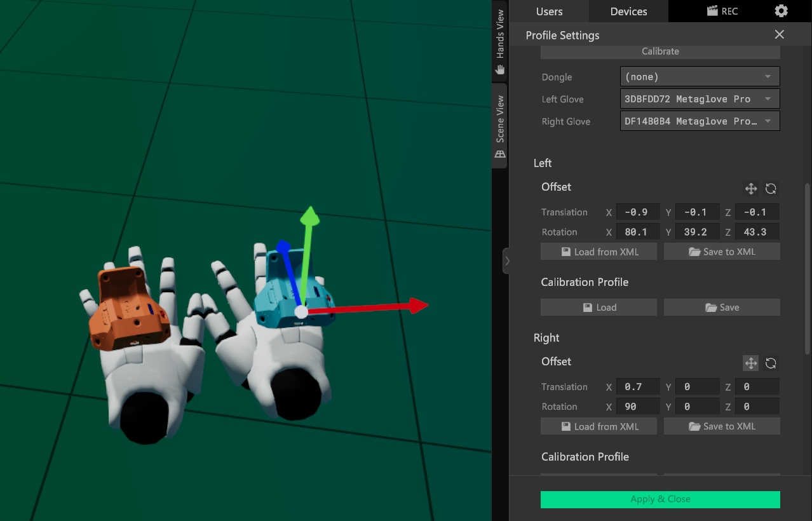Reset the Right offset with refresh icon
This screenshot has width=812, height=521.
pos(771,363)
